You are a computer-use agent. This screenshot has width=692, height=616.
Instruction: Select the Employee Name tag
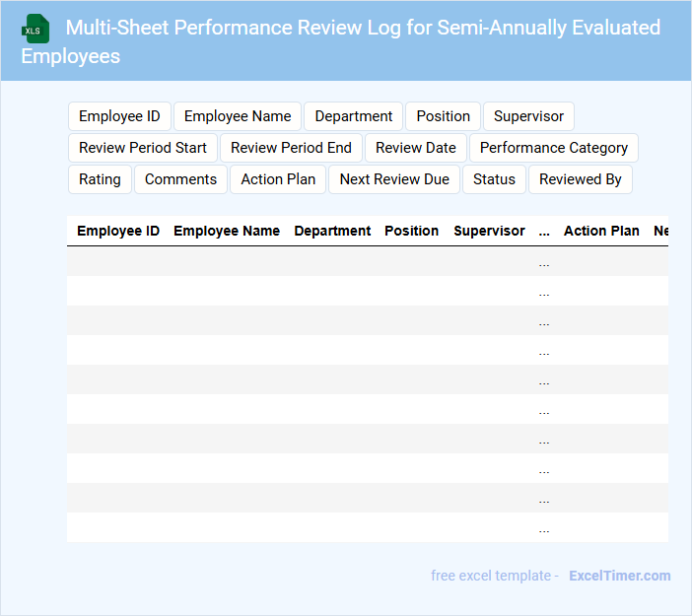coord(238,116)
